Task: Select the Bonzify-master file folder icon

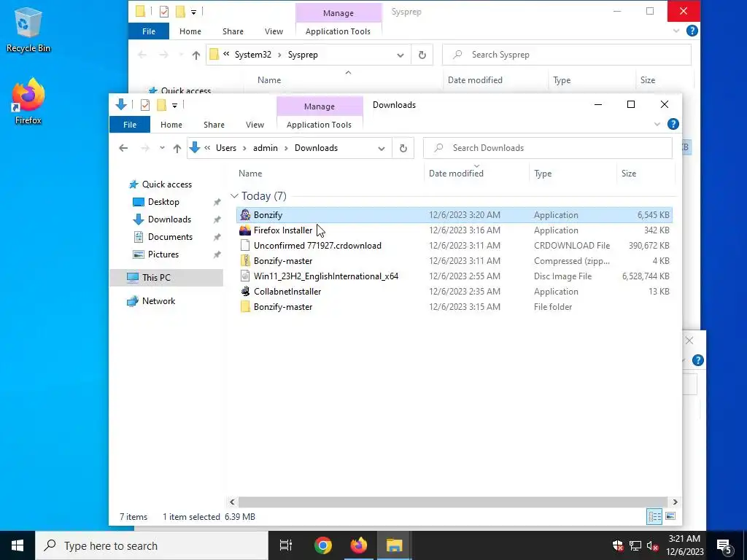Action: pos(245,307)
